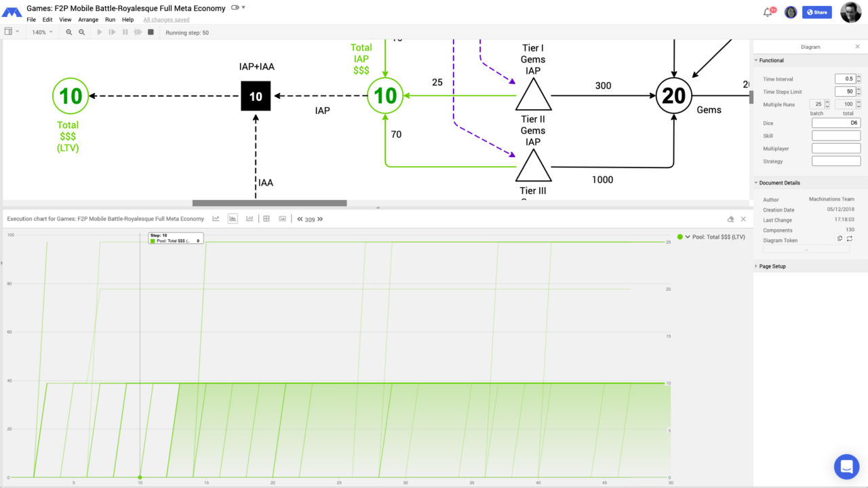
Task: Click the Time Steps Limit field
Action: tap(845, 91)
